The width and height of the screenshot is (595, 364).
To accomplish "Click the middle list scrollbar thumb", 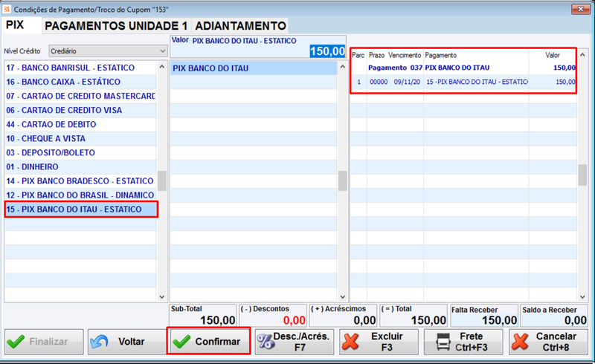I will click(343, 181).
